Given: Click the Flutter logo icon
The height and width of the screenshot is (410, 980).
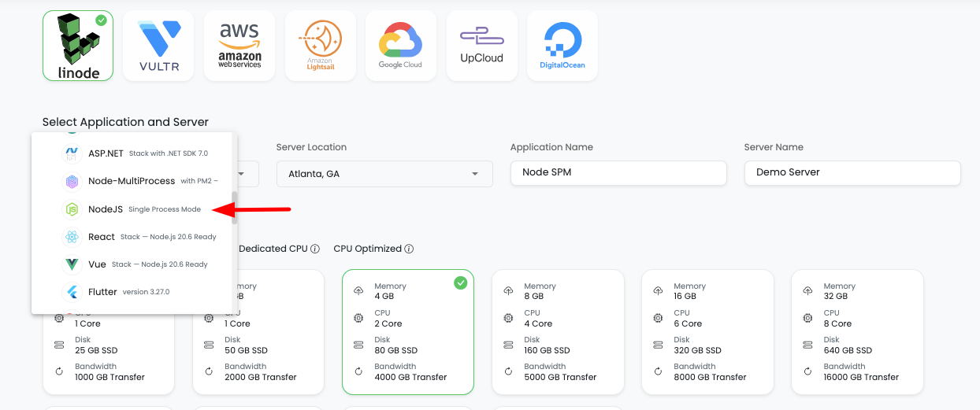Looking at the screenshot, I should pyautogui.click(x=72, y=292).
